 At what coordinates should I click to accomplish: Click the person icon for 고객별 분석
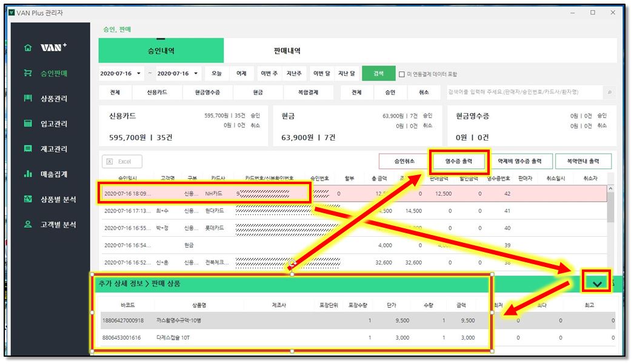pos(27,224)
